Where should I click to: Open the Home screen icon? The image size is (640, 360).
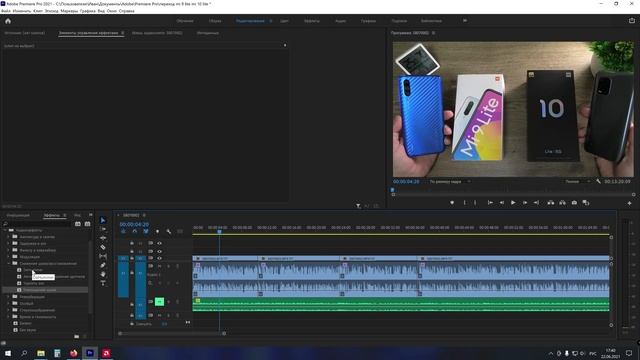(x=8, y=21)
